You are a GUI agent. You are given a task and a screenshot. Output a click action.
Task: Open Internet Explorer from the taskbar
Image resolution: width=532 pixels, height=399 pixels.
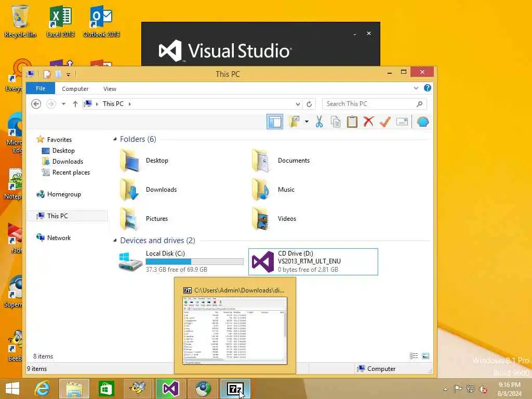coord(42,389)
